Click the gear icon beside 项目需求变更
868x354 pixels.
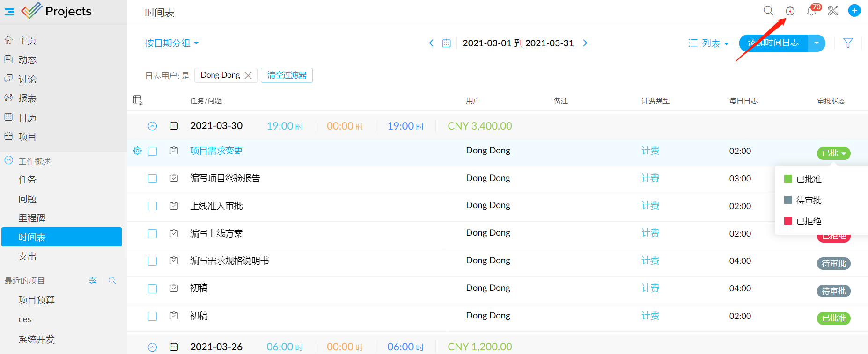tap(137, 151)
